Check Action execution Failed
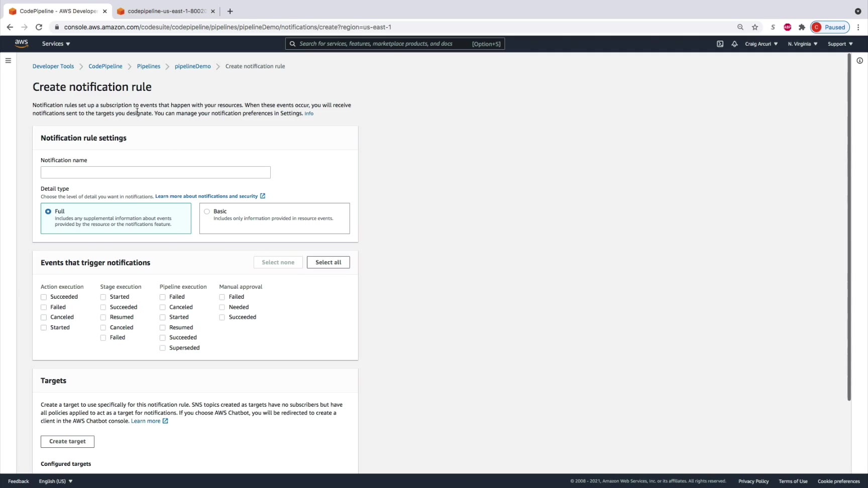 click(44, 307)
